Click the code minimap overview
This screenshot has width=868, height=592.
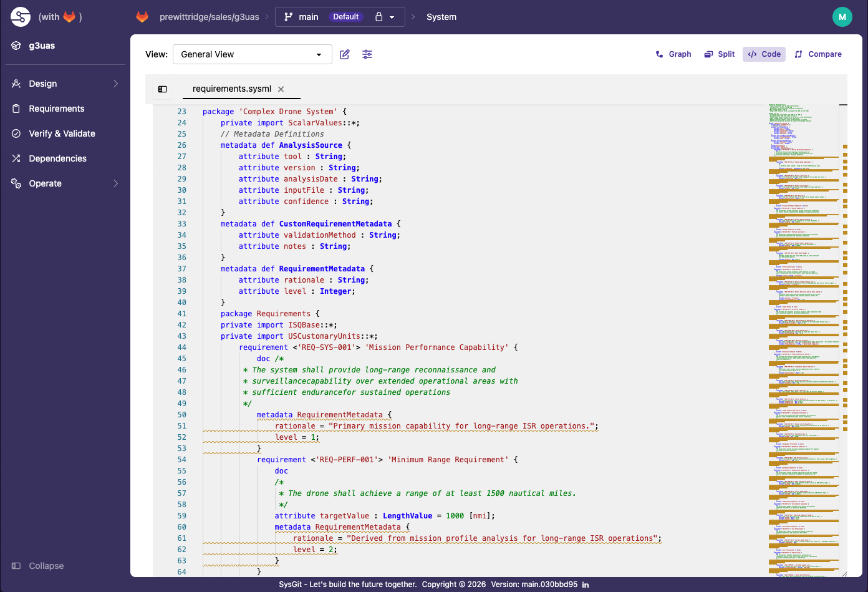(804, 340)
